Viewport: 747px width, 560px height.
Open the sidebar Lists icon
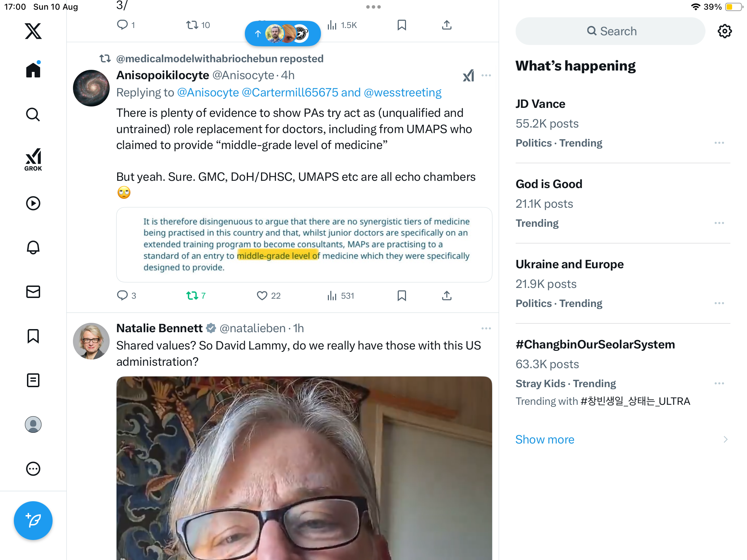(33, 380)
